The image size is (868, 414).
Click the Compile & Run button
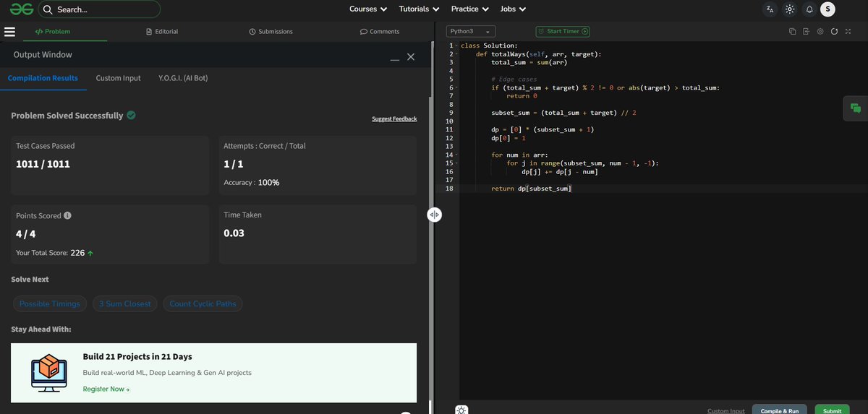click(x=779, y=410)
